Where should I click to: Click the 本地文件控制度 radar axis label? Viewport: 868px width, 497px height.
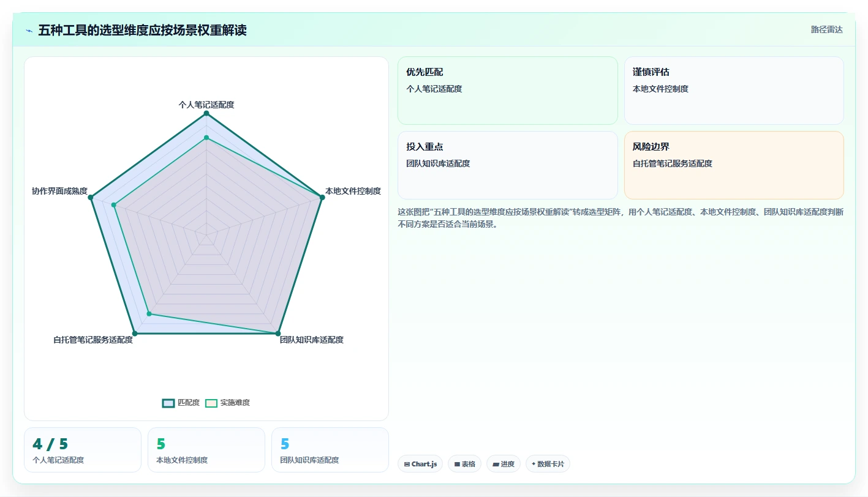pos(353,191)
